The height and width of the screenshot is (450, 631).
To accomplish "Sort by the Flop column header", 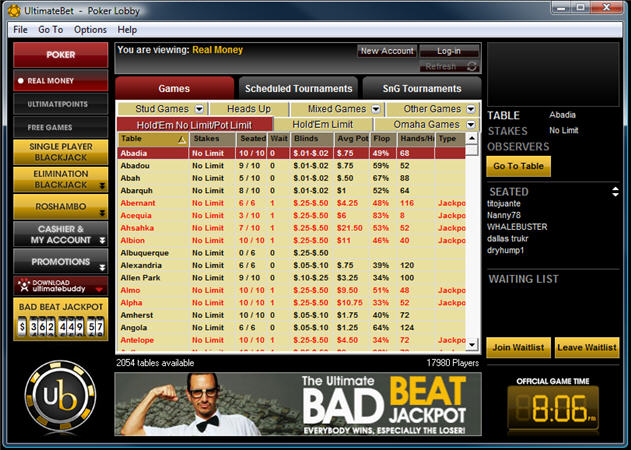I will coord(383,138).
